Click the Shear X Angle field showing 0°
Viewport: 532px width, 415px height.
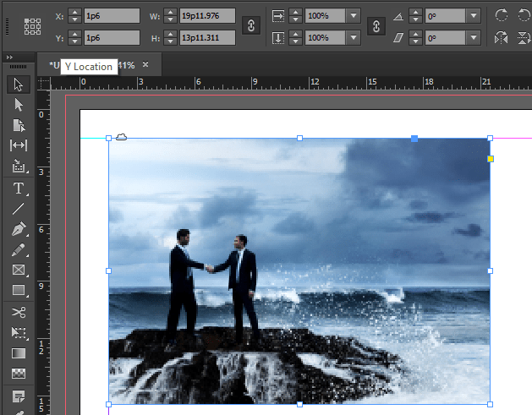[445, 38]
